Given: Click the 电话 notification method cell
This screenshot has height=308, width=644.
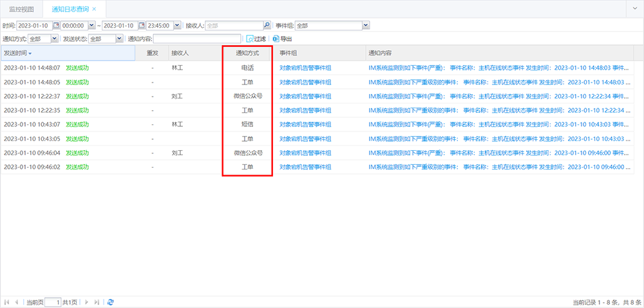Looking at the screenshot, I should (247, 68).
